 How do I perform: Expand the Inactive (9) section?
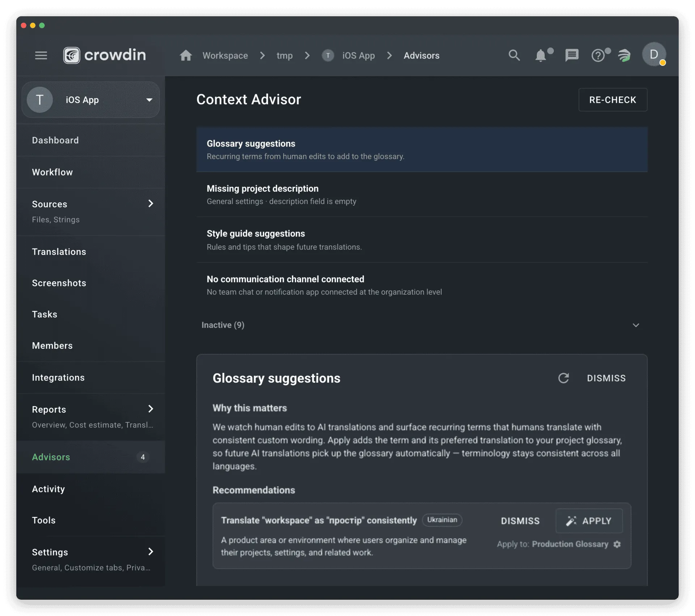point(422,325)
